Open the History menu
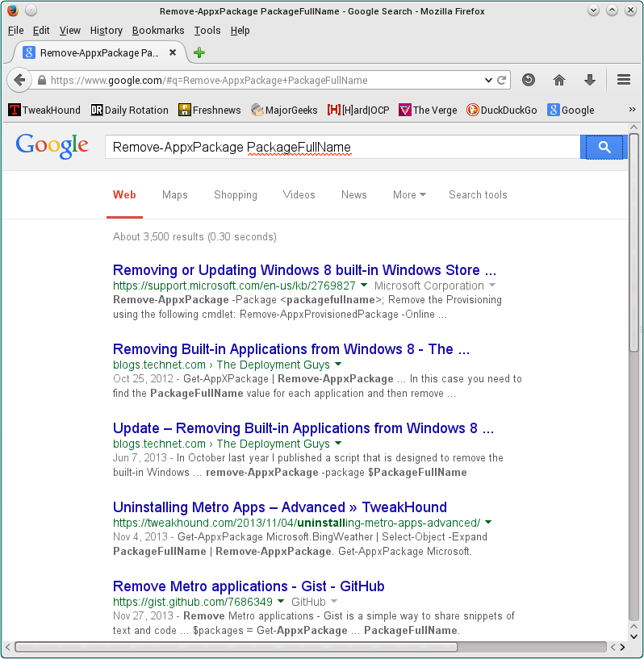This screenshot has width=644, height=659. pyautogui.click(x=107, y=31)
